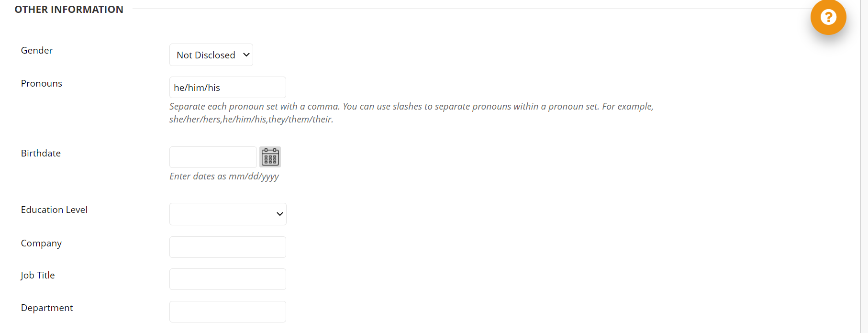Click the OTHER INFORMATION section heading

tap(69, 10)
